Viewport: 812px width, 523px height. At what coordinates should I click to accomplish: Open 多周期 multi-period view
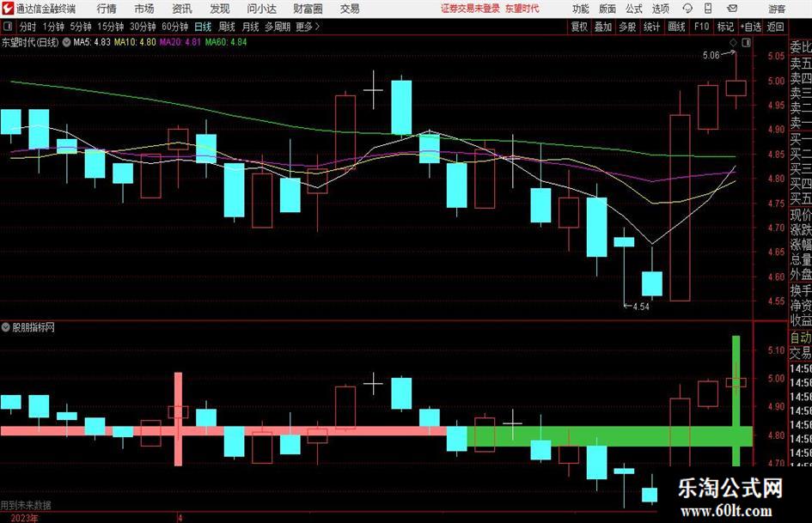[278, 27]
